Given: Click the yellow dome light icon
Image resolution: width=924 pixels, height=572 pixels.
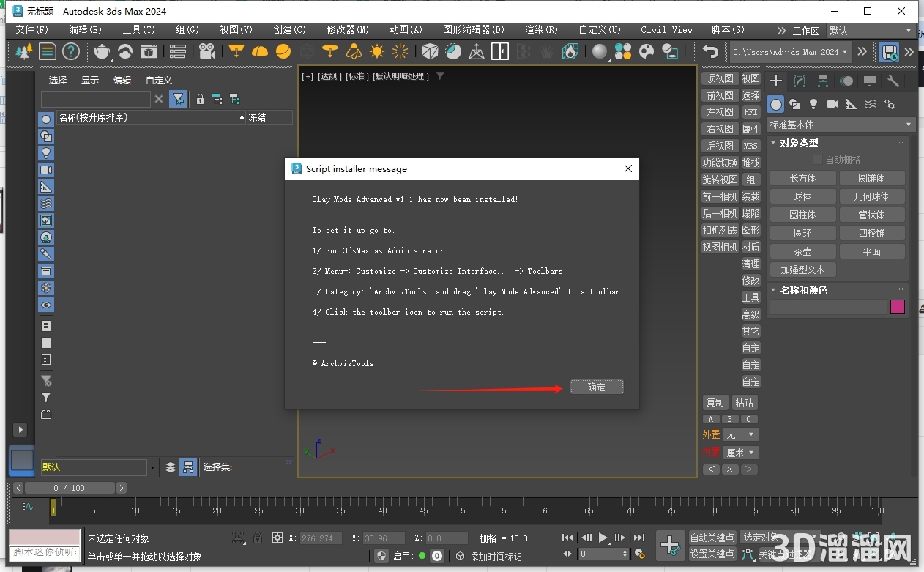Looking at the screenshot, I should point(260,51).
